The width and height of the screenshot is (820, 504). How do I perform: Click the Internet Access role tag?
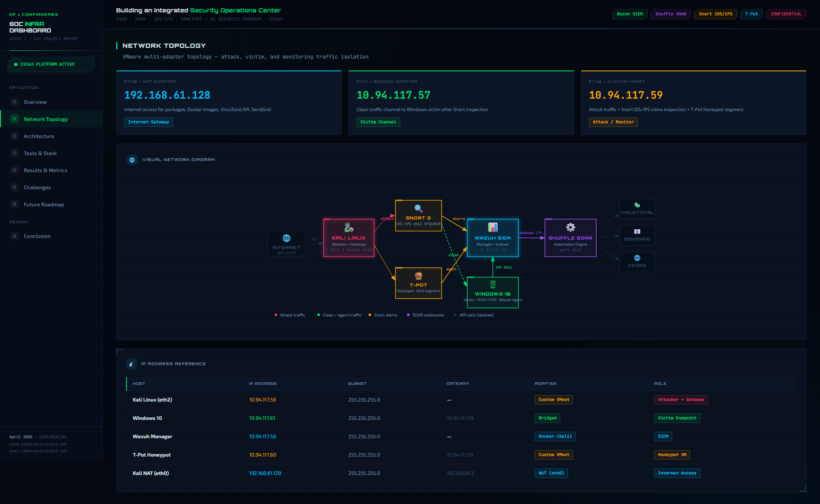coord(677,473)
